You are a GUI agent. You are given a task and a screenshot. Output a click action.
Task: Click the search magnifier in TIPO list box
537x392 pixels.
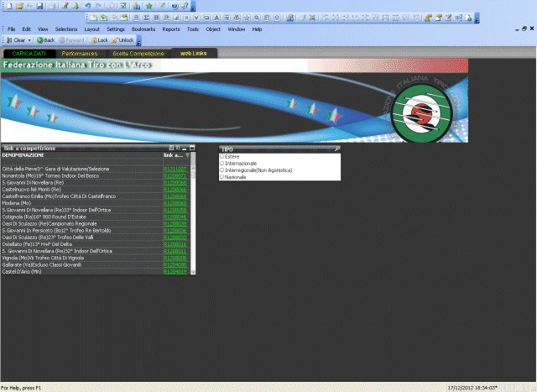(337, 149)
